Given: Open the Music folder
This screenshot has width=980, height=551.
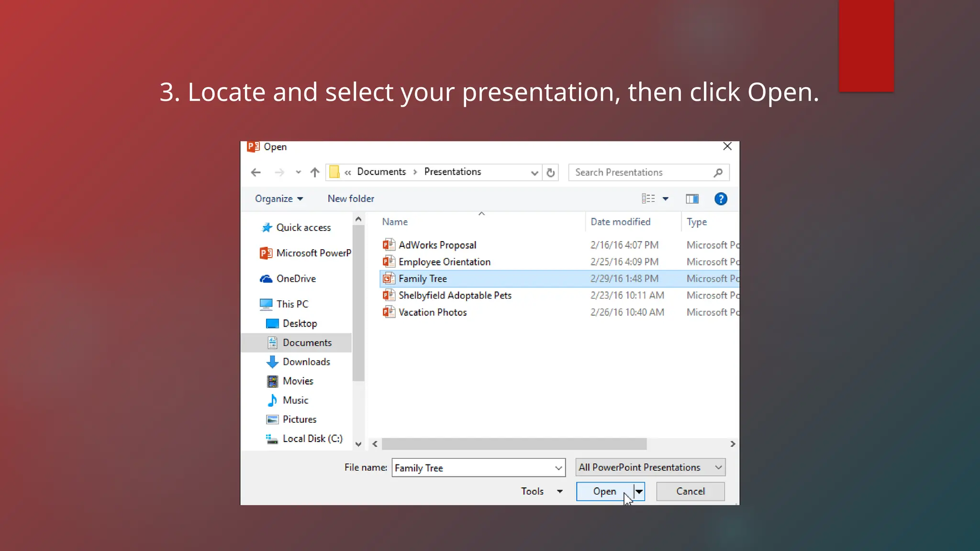Looking at the screenshot, I should (x=287, y=400).
